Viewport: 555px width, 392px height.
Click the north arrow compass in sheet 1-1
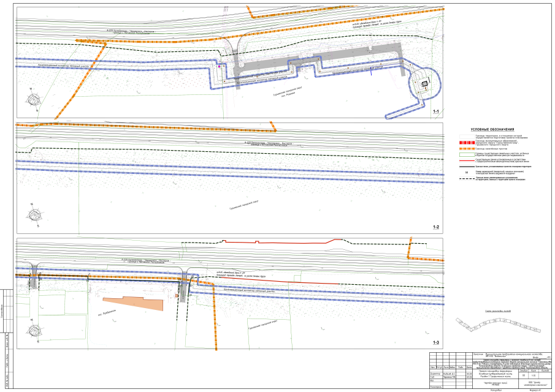click(32, 97)
